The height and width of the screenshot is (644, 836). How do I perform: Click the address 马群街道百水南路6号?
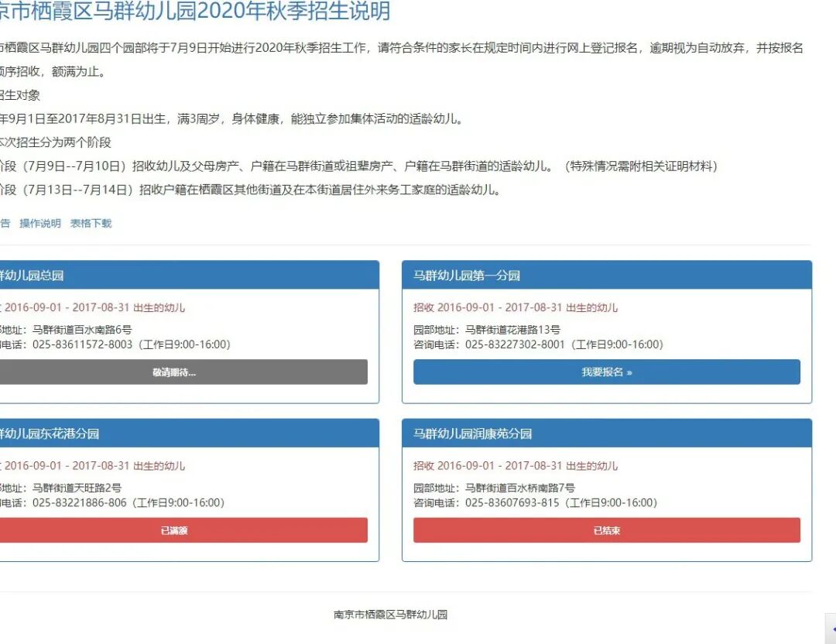click(x=82, y=330)
